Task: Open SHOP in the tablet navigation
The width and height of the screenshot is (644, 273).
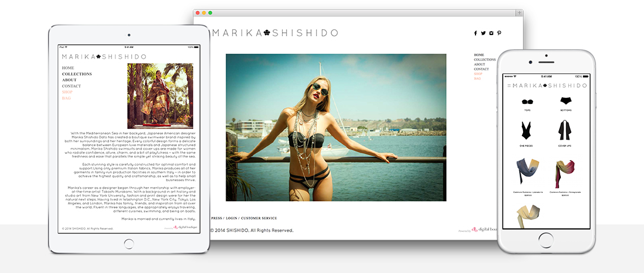Action: pos(67,92)
